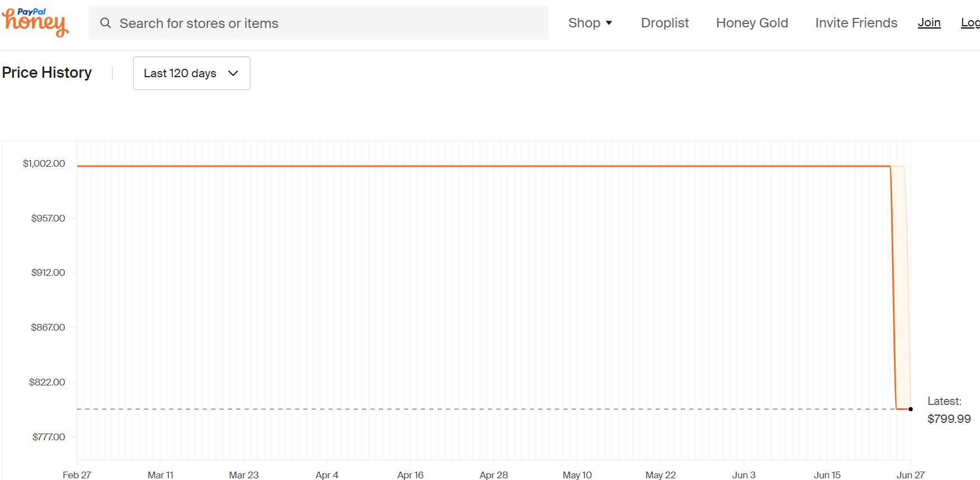The image size is (980, 480).
Task: Click the Latest $799.99 price label
Action: point(949,410)
